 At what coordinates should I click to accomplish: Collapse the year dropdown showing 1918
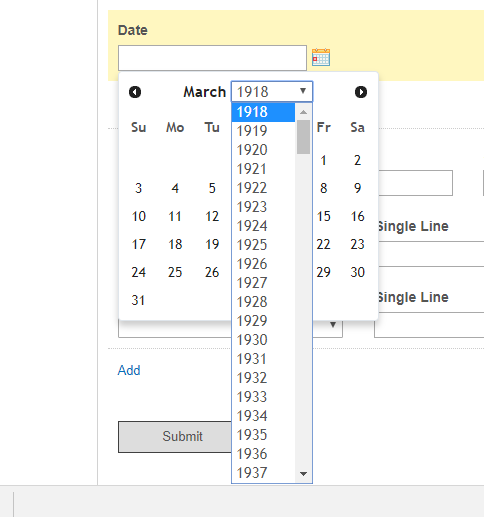(272, 91)
